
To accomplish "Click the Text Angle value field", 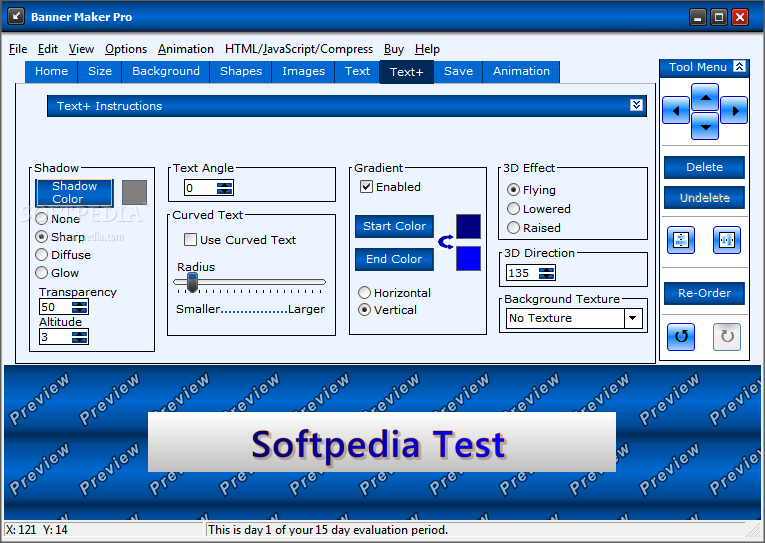I will click(201, 188).
